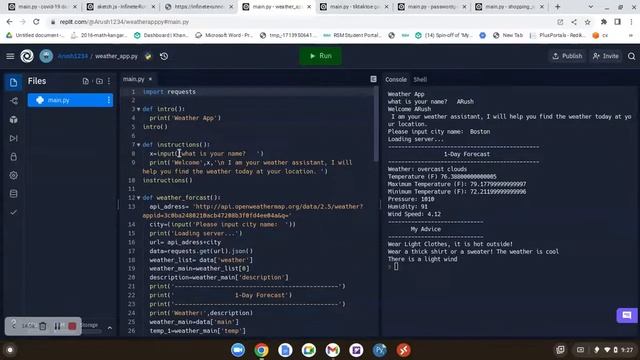This screenshot has height=360, width=640.
Task: Invite collaborators to the repl
Action: 606,56
